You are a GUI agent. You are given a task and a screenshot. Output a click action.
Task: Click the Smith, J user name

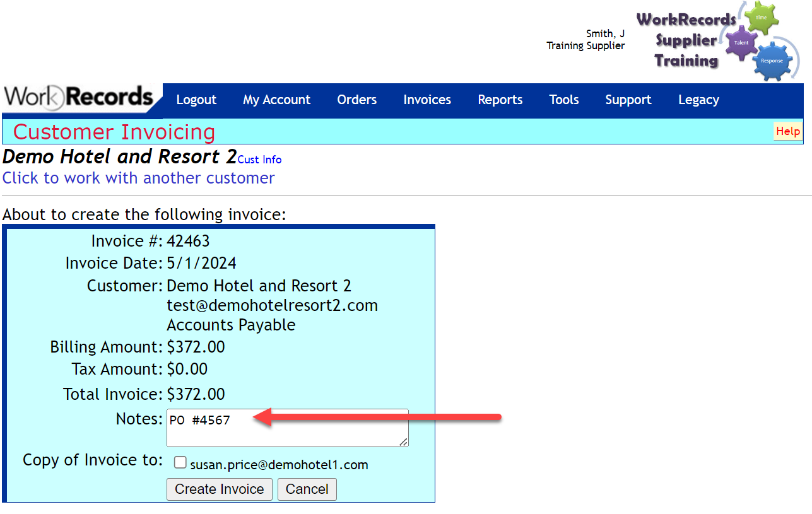tap(606, 34)
